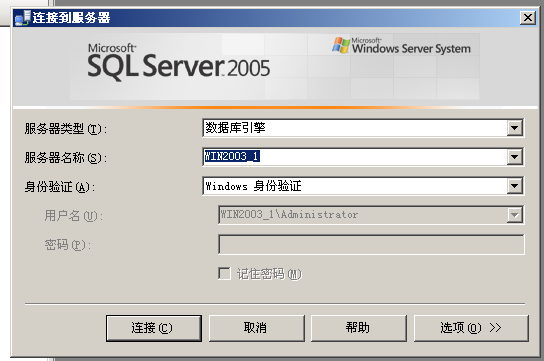Expand options with 选项 >> button

click(x=471, y=328)
